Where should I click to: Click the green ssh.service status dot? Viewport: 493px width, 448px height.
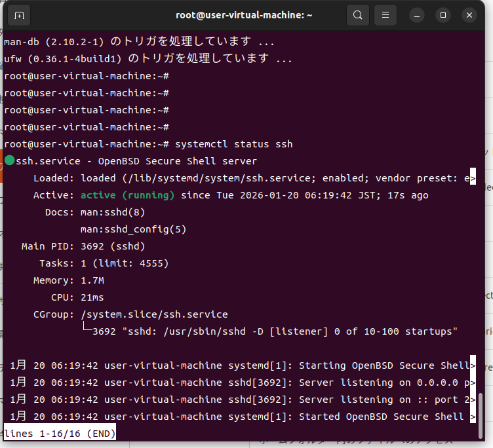pyautogui.click(x=9, y=161)
